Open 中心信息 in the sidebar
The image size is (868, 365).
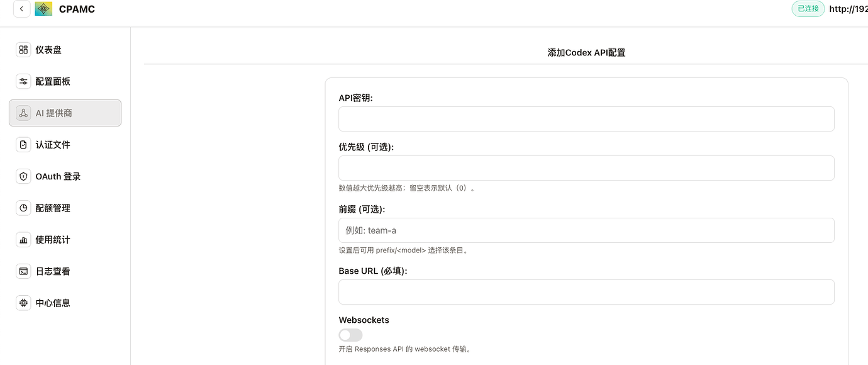(x=65, y=303)
